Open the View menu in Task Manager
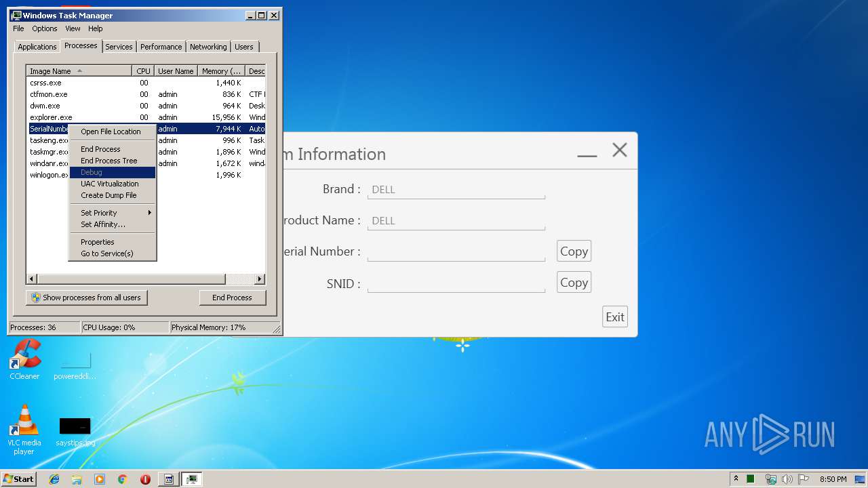868x488 pixels. [73, 28]
